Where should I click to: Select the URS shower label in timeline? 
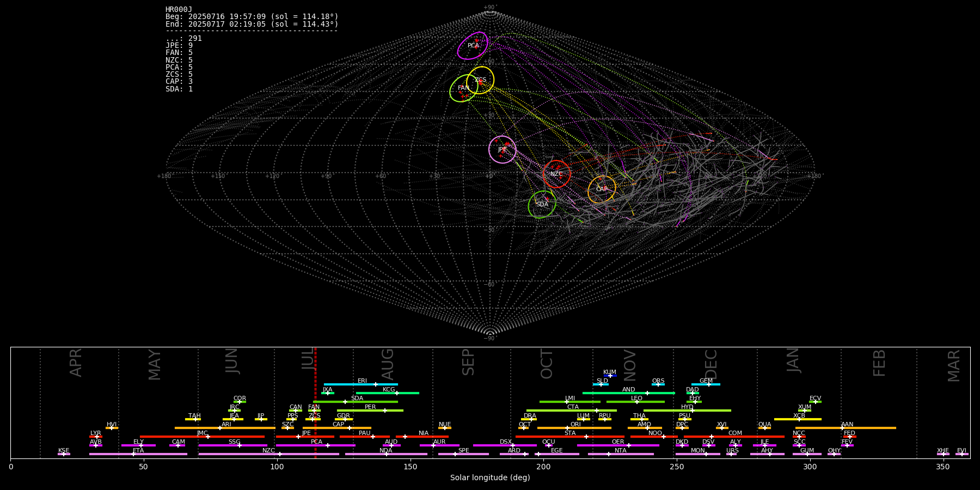click(x=732, y=450)
